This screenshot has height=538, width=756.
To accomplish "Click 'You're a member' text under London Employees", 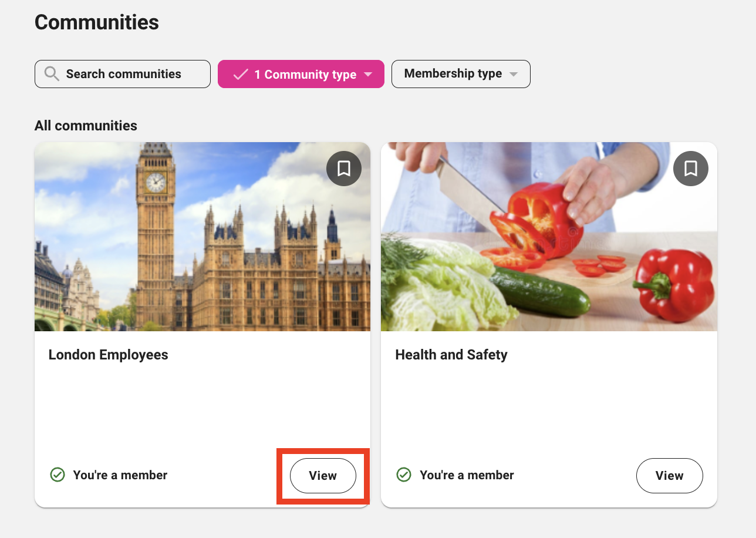I will click(120, 475).
